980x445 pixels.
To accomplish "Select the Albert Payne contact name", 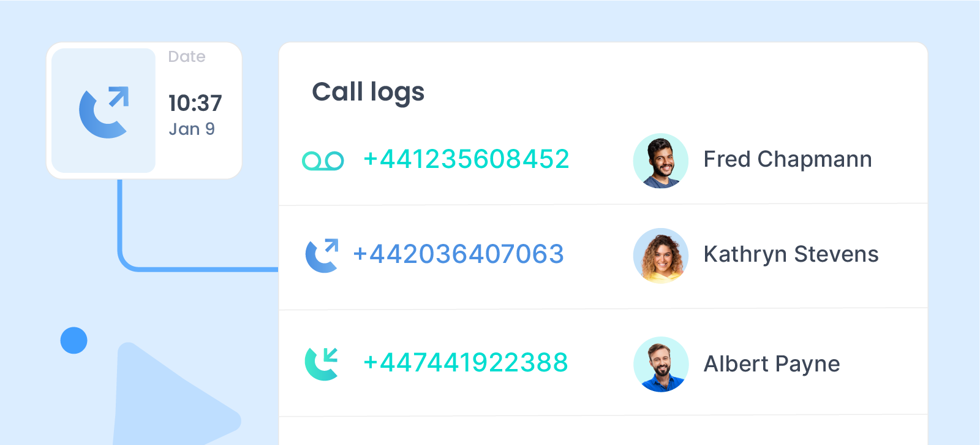I will (x=772, y=364).
